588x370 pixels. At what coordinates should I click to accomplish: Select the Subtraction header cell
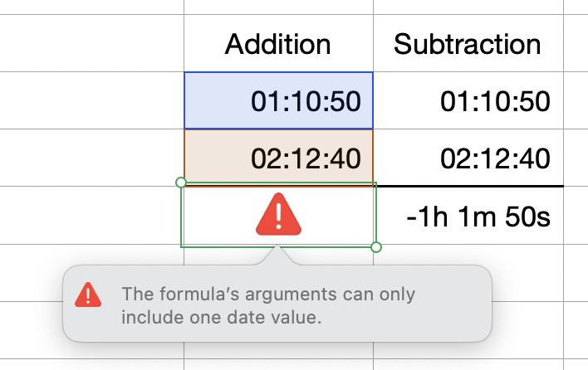[x=468, y=43]
